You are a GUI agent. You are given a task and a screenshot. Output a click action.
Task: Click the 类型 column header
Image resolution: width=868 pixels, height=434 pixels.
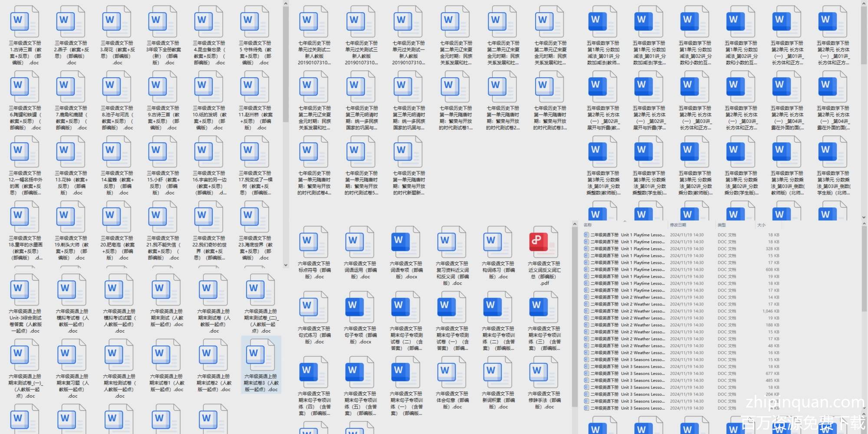coord(722,225)
